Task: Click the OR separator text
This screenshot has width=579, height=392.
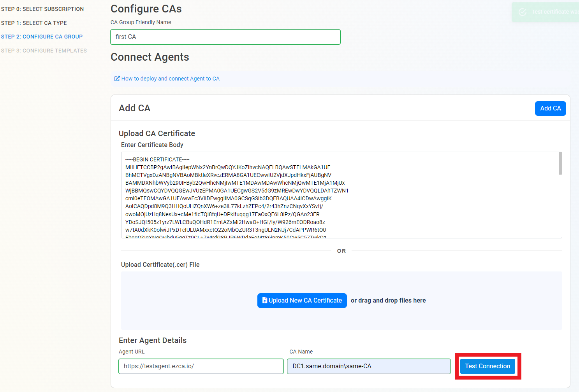Action: click(x=341, y=251)
